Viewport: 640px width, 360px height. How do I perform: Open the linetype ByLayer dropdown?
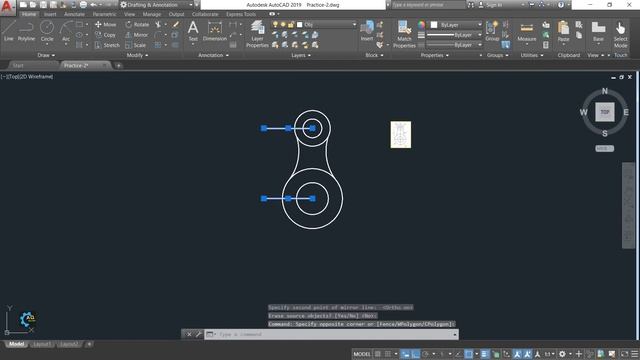(x=455, y=45)
